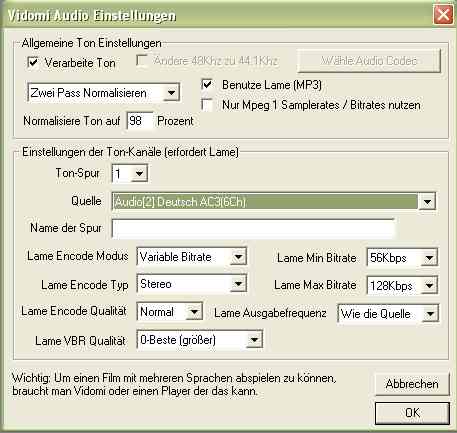The width and height of the screenshot is (457, 433).
Task: Open the Lame Min Bitrate dropdown
Action: (402, 258)
